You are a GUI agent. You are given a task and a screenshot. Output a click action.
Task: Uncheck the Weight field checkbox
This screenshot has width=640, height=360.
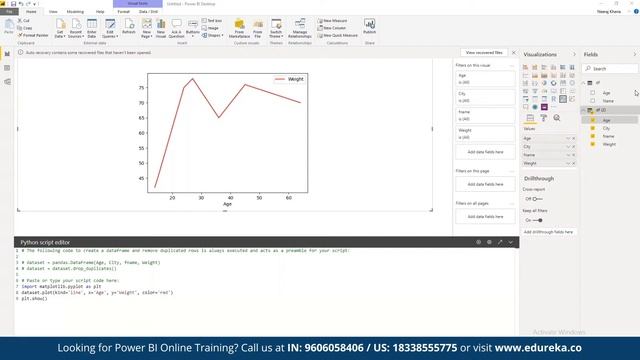tap(593, 144)
